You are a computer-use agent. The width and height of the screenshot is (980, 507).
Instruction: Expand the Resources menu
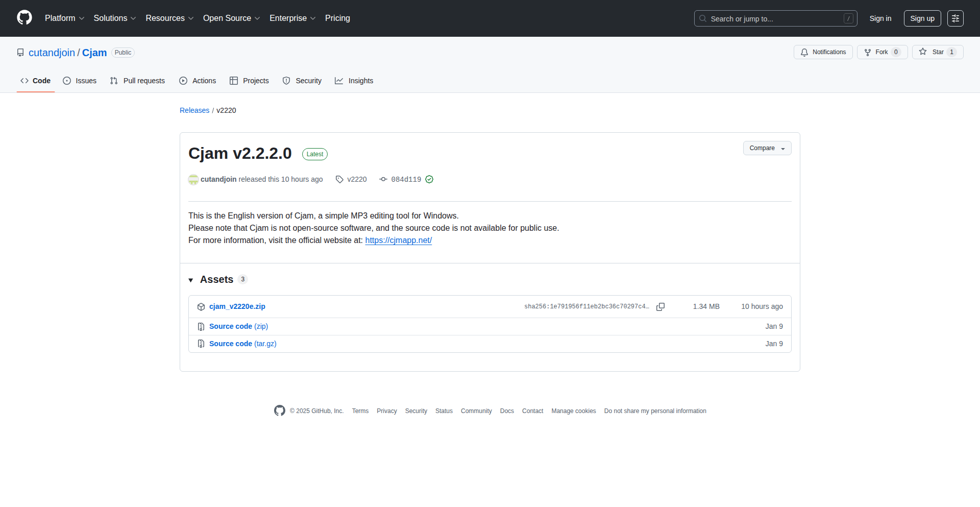click(169, 18)
